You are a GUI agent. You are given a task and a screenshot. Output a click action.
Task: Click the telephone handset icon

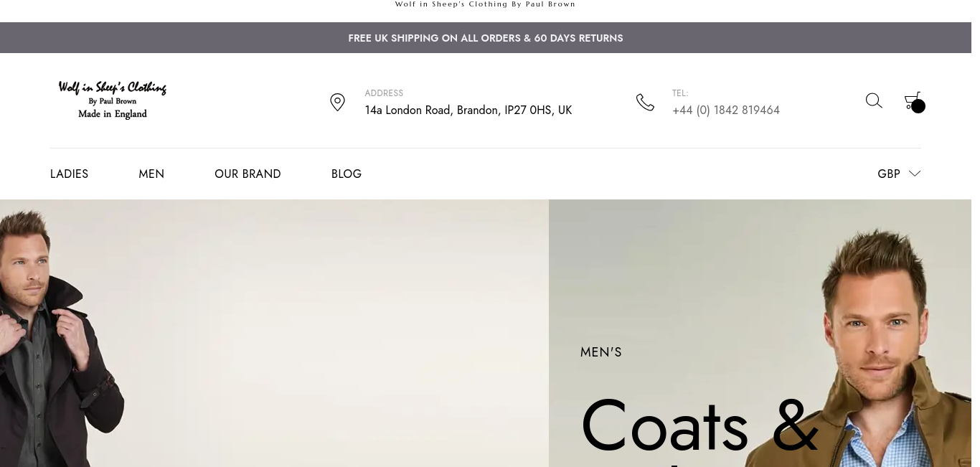pyautogui.click(x=645, y=102)
